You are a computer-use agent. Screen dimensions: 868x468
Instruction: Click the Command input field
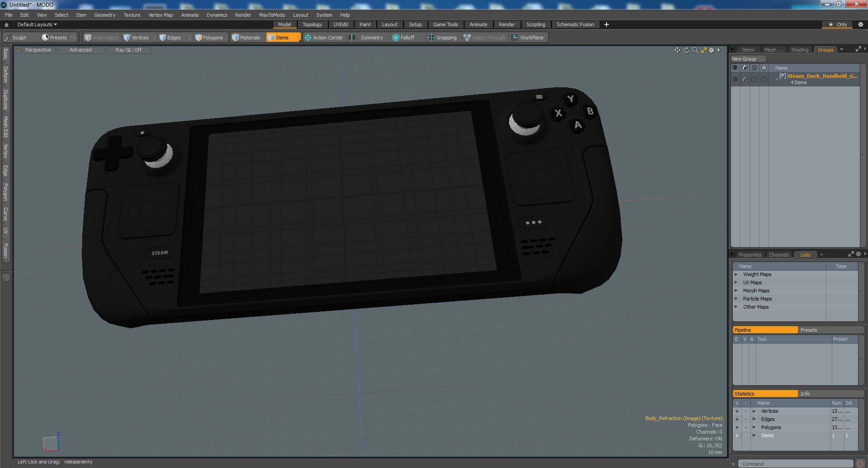click(795, 463)
